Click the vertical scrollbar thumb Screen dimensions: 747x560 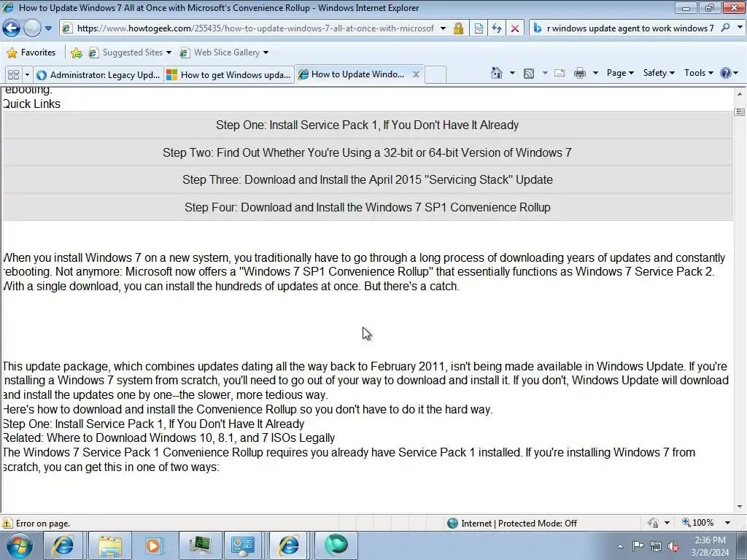pyautogui.click(x=740, y=112)
